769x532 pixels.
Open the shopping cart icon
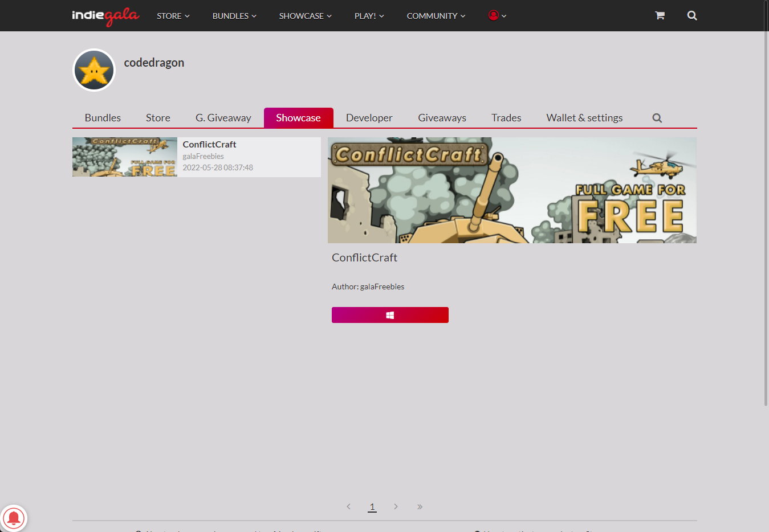660,15
